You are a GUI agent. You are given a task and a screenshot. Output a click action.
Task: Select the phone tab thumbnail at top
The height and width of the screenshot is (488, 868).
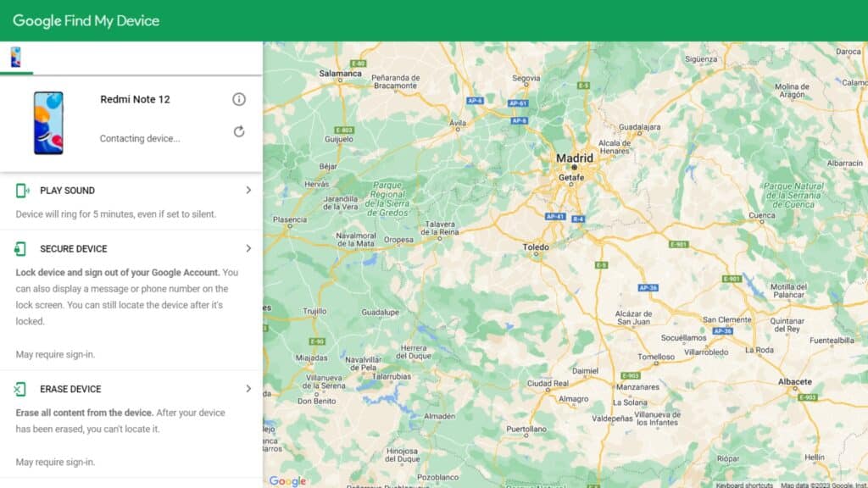pyautogui.click(x=15, y=58)
